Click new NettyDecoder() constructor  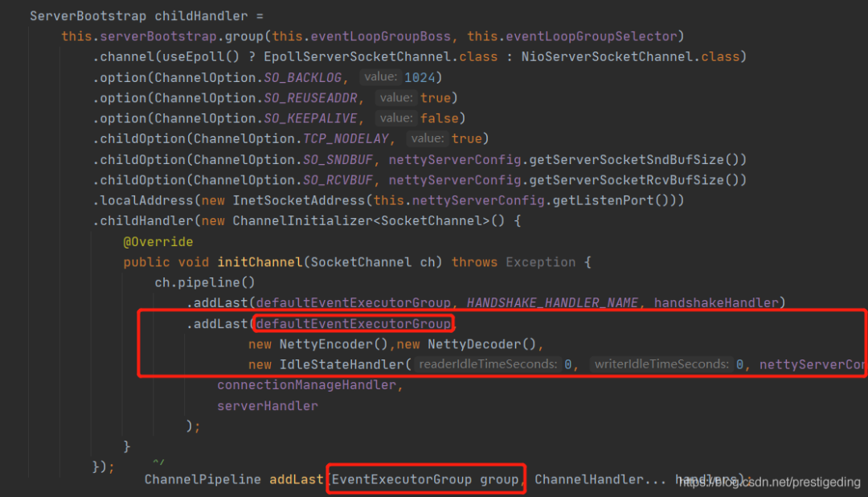coord(467,345)
